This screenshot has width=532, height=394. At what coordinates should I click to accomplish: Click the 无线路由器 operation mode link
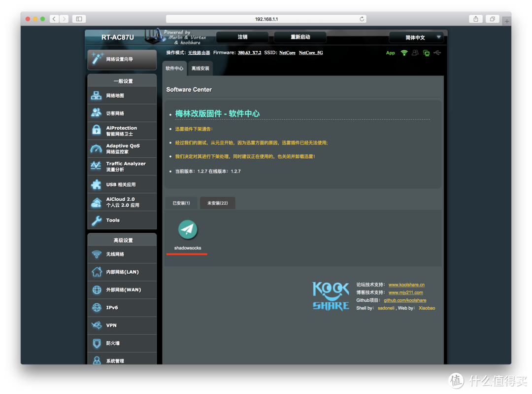(199, 53)
